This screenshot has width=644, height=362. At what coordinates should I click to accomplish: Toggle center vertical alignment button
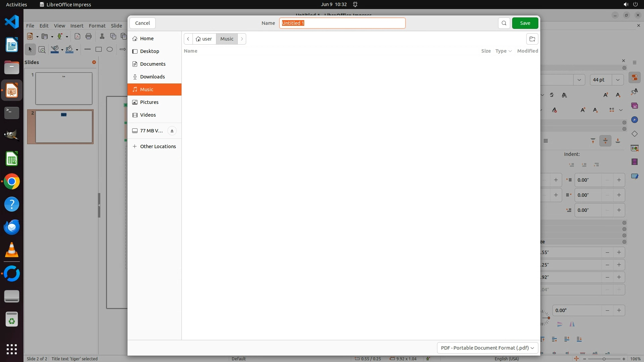(x=605, y=141)
